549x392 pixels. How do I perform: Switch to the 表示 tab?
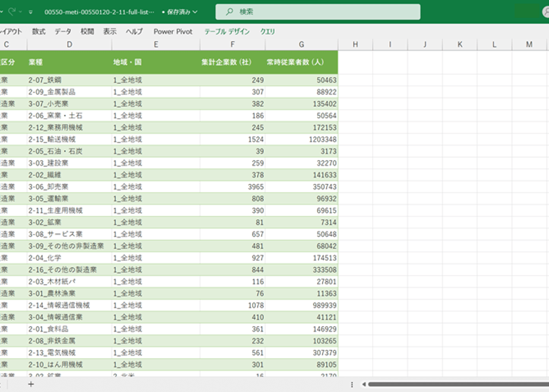[110, 31]
